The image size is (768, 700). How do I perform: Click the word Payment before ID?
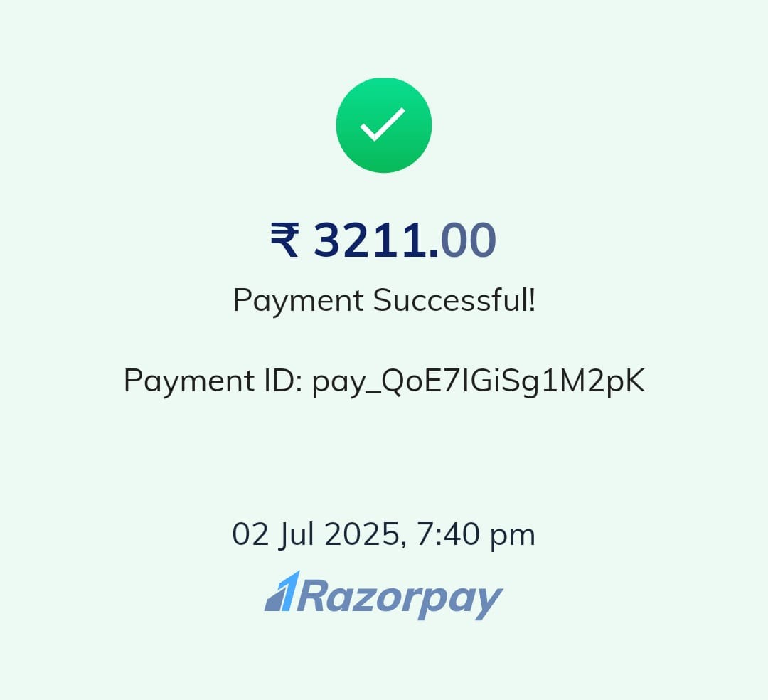[188, 381]
